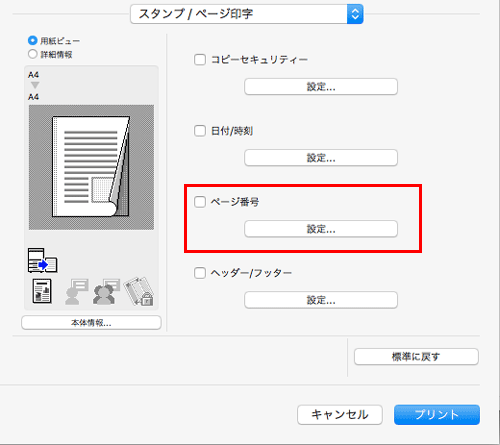Tick the 日付/時刻 checkbox

[200, 131]
